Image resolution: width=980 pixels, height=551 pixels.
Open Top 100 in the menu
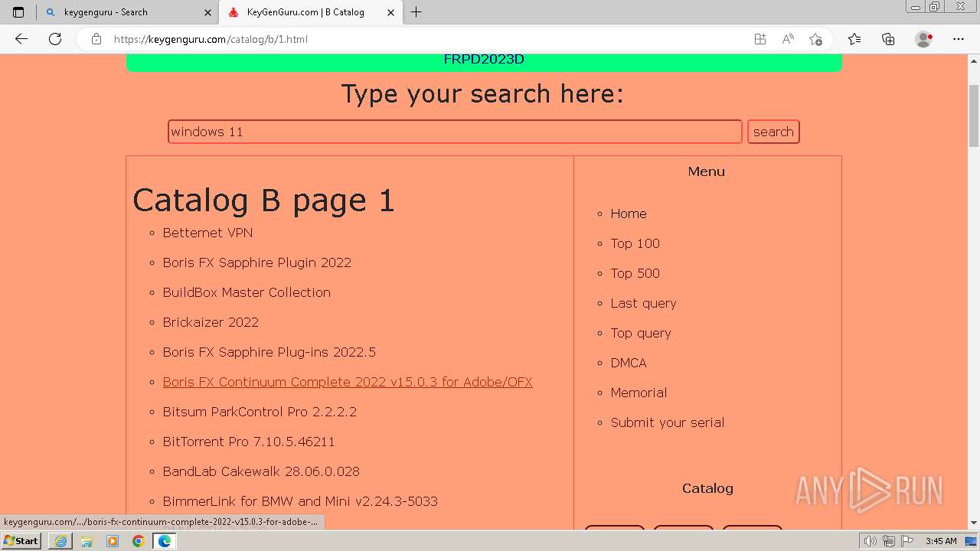(635, 243)
